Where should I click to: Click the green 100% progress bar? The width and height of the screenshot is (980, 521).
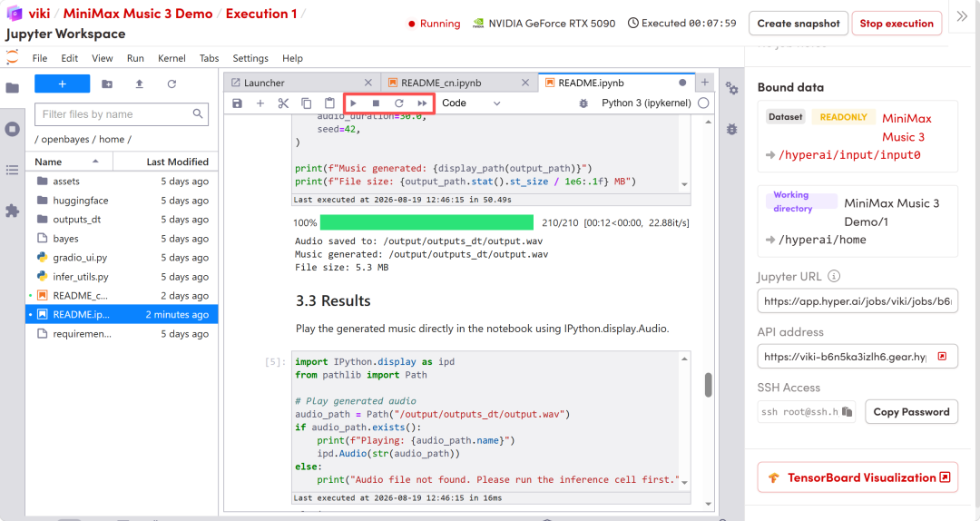click(426, 222)
